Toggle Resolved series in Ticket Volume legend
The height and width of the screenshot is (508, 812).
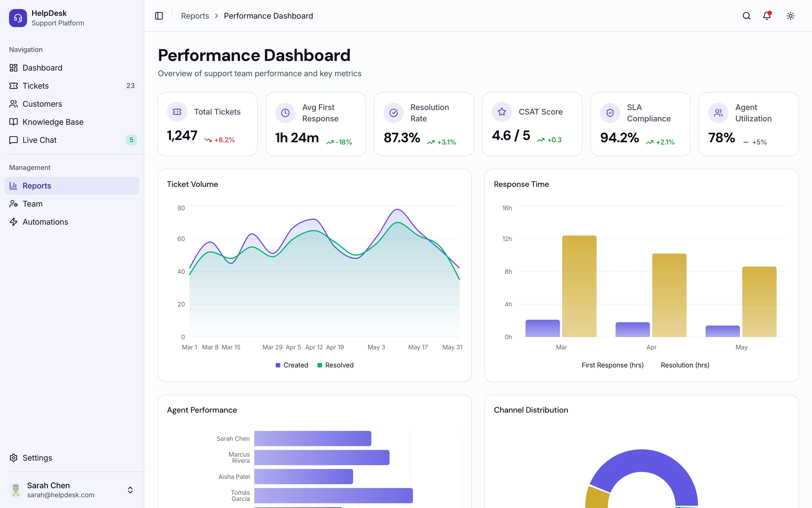(335, 365)
